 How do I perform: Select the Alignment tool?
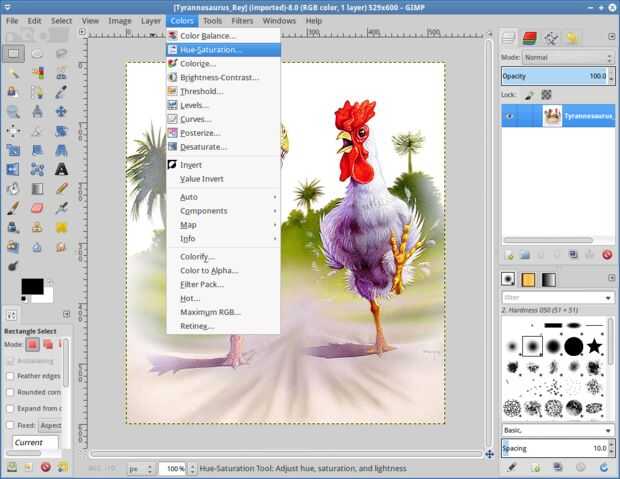pyautogui.click(x=13, y=131)
